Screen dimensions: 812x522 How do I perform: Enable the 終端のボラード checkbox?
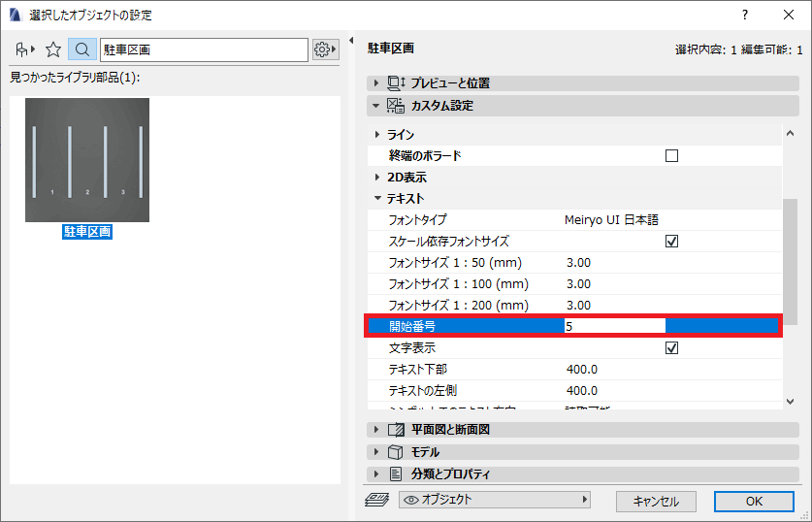(671, 156)
